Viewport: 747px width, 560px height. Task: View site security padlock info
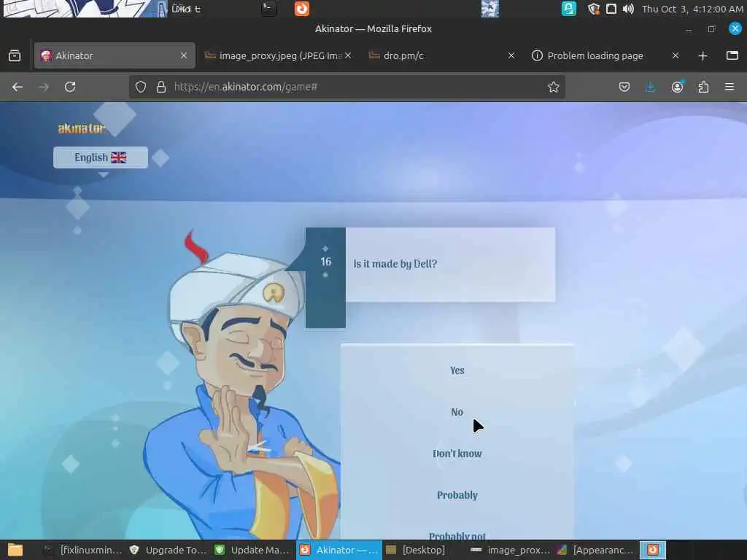click(161, 87)
